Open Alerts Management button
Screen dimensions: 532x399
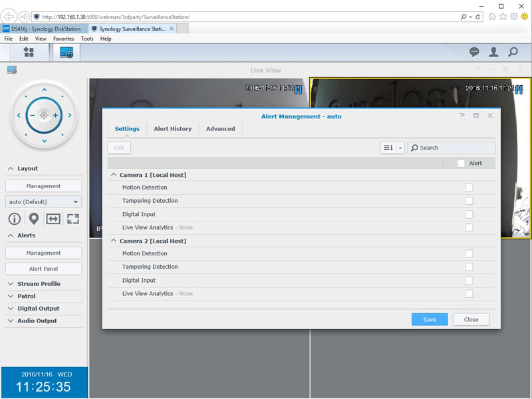(43, 253)
